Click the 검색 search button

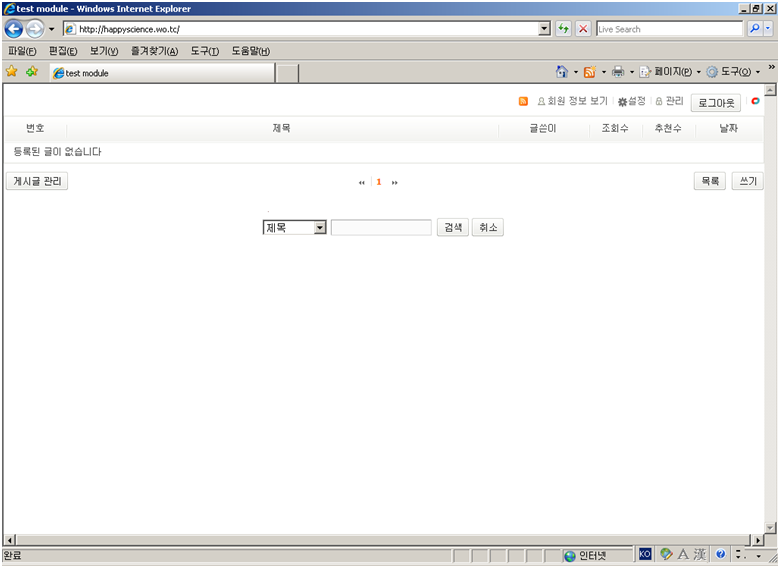[x=453, y=227]
